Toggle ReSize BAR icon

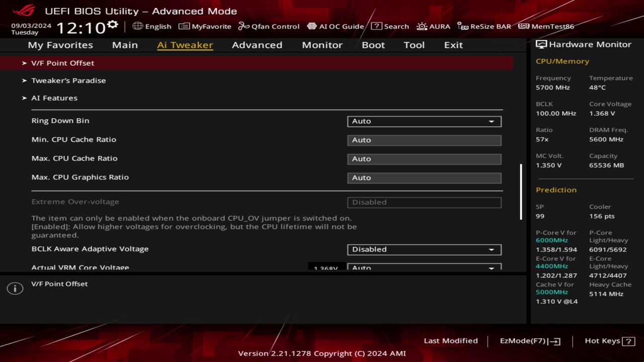[463, 26]
